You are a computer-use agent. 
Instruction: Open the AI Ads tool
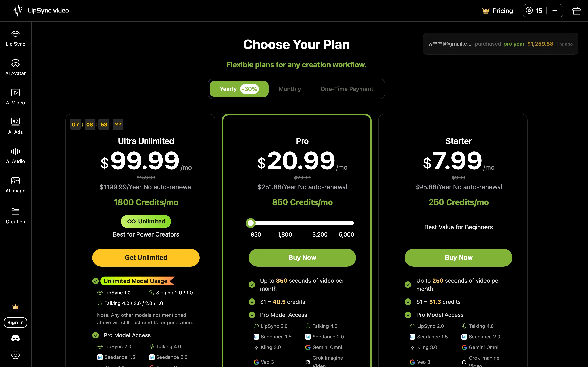click(15, 126)
